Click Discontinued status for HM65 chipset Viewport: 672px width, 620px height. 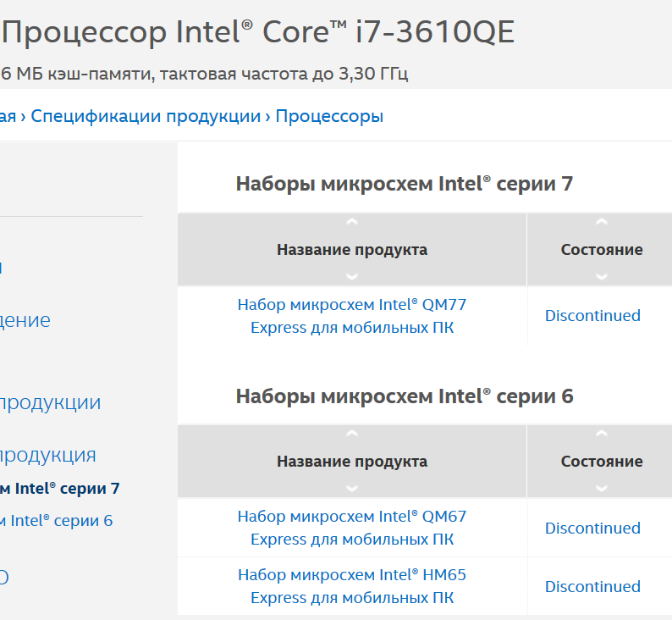tap(592, 586)
